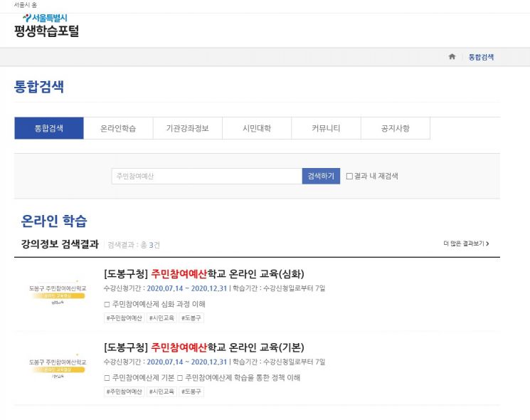This screenshot has height=420, width=530.
Task: Click the home icon in breadcrumb bar
Action: tap(452, 57)
